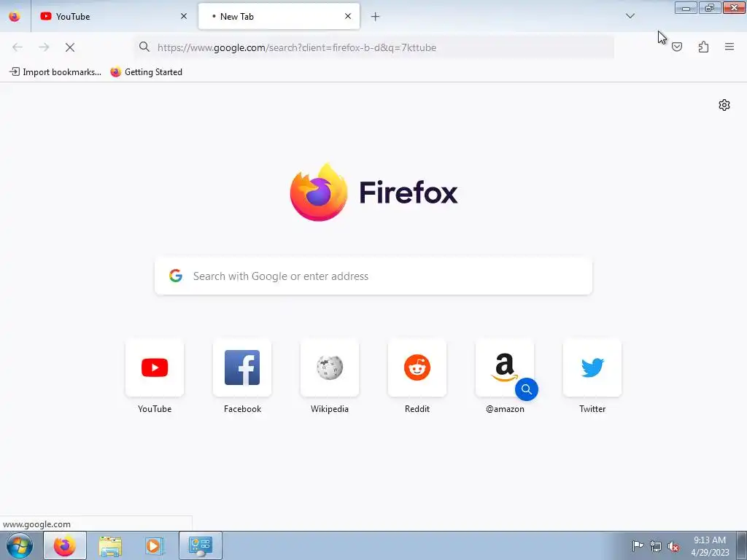747x560 pixels.
Task: Click Import bookmarks in bookmarks toolbar
Action: (55, 72)
